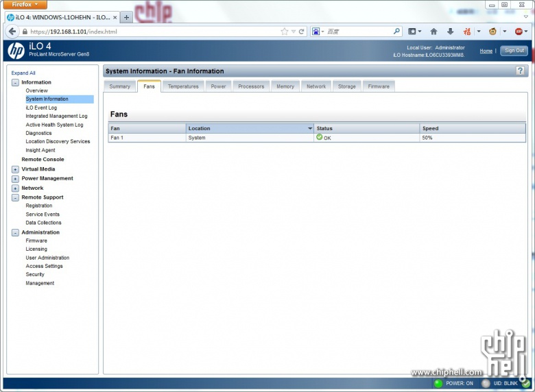
Task: Open Access Settings entry
Action: [45, 266]
